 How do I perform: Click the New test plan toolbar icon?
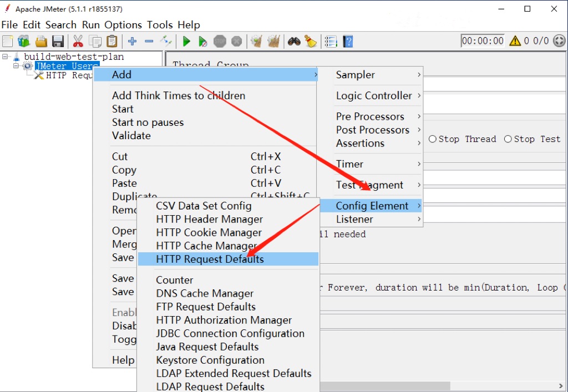click(x=8, y=41)
